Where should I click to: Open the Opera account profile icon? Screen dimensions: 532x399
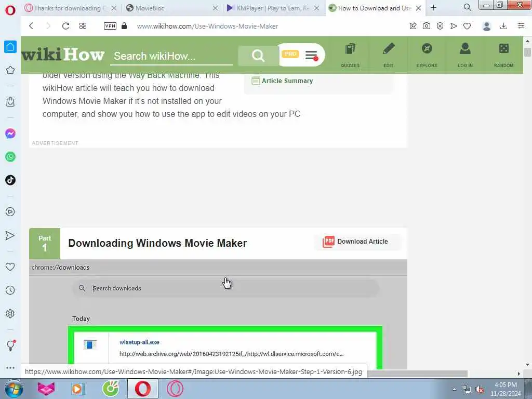pyautogui.click(x=486, y=26)
